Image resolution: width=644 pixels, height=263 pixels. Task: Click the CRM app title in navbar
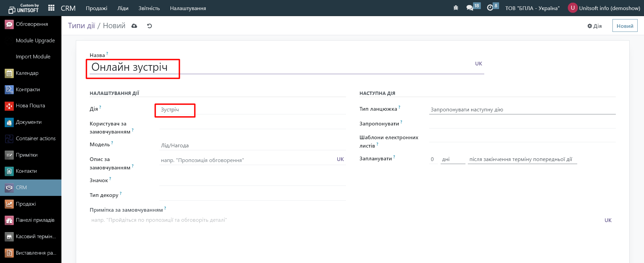click(x=68, y=8)
